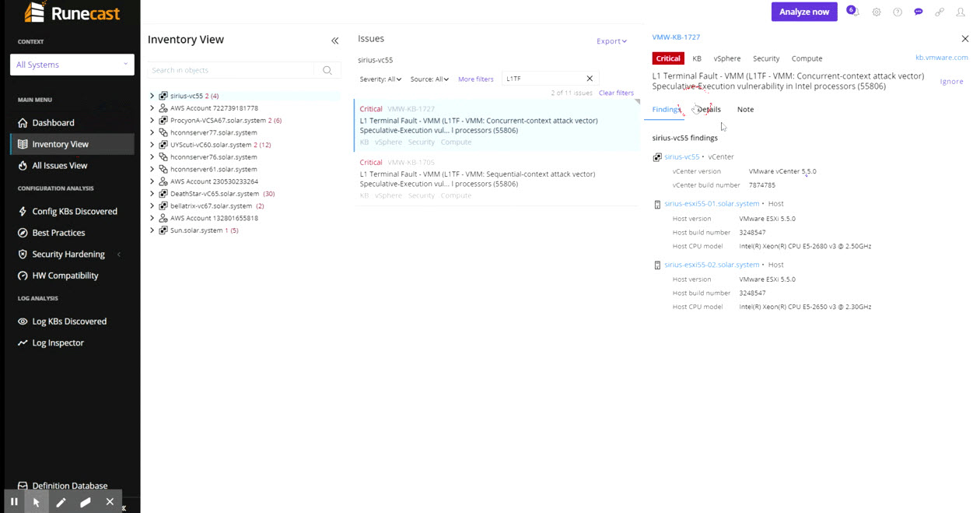Click the More filters link

[476, 79]
